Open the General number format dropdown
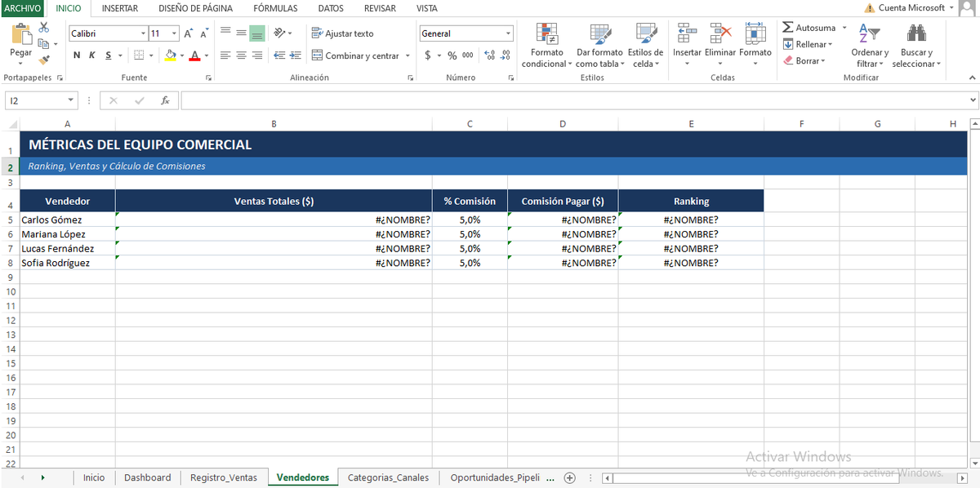Screen dimensions: 980x488 click(x=508, y=33)
